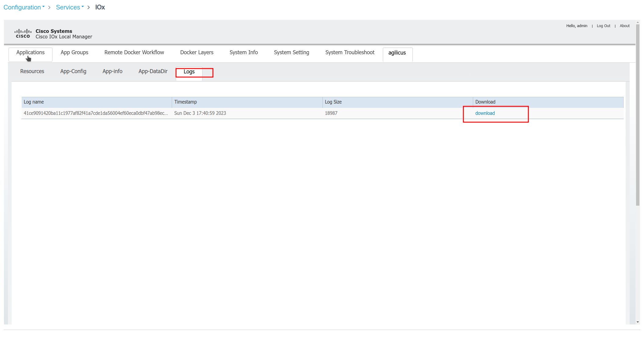The image size is (644, 340).
Task: Open the Remote Docker Workflow tab
Action: [134, 52]
